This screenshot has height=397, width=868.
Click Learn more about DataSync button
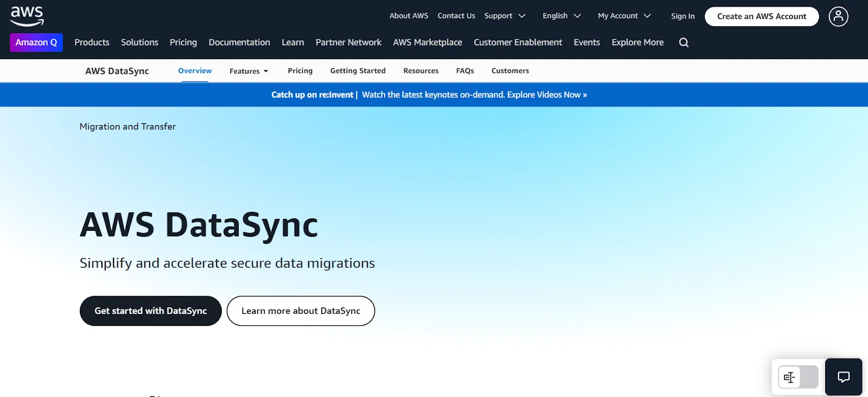tap(301, 311)
